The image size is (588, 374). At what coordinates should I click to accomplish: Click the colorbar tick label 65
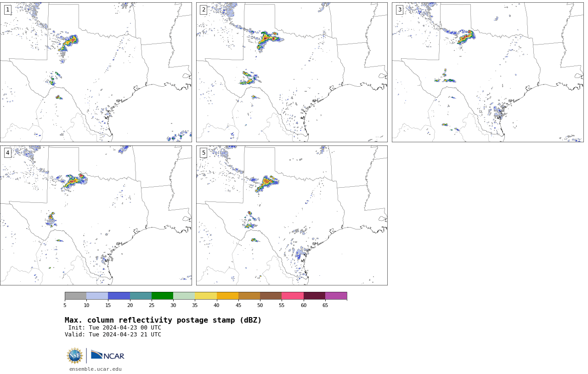click(x=325, y=305)
